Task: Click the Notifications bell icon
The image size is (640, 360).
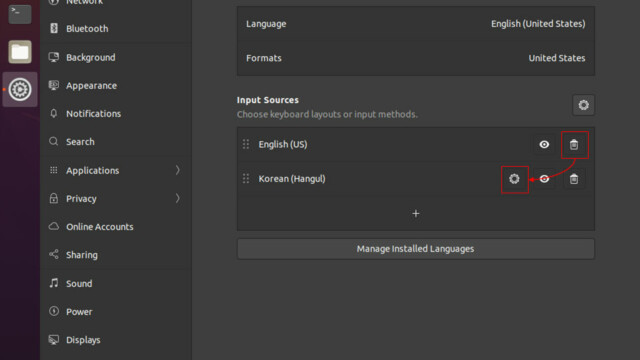Action: pos(53,113)
